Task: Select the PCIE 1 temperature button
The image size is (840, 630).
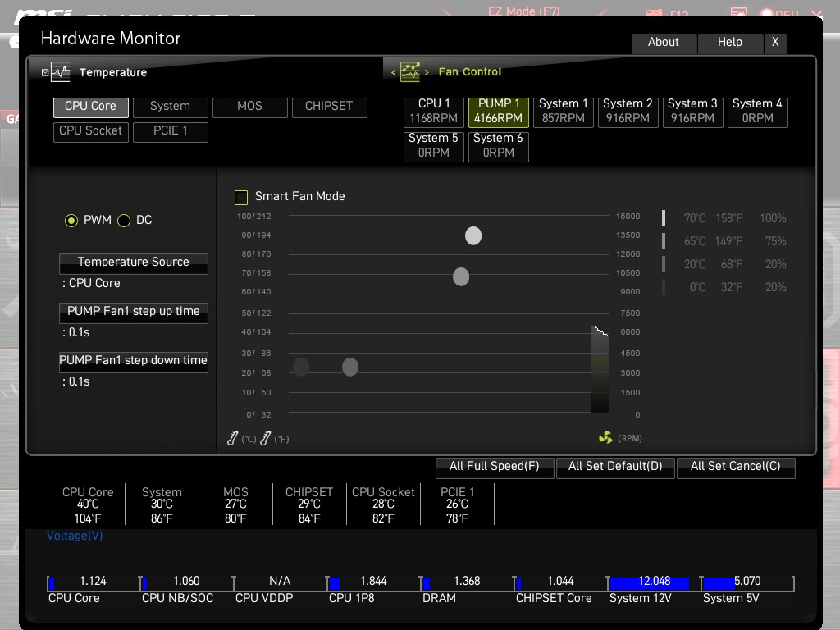Action: [171, 132]
